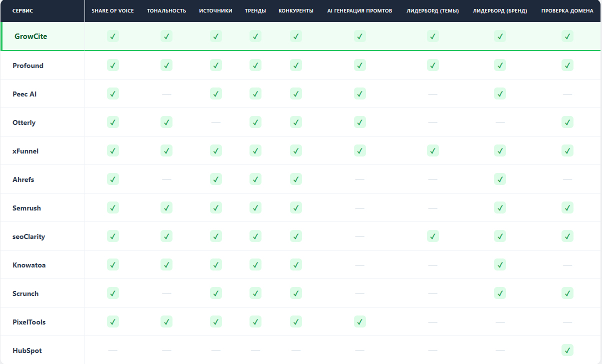Click seoClarity's Share of Voice checkmark
The height and width of the screenshot is (364, 602).
click(113, 236)
